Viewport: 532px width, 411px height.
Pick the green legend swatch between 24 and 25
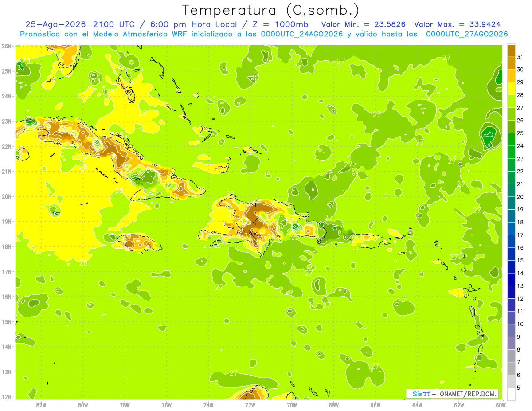(511, 139)
